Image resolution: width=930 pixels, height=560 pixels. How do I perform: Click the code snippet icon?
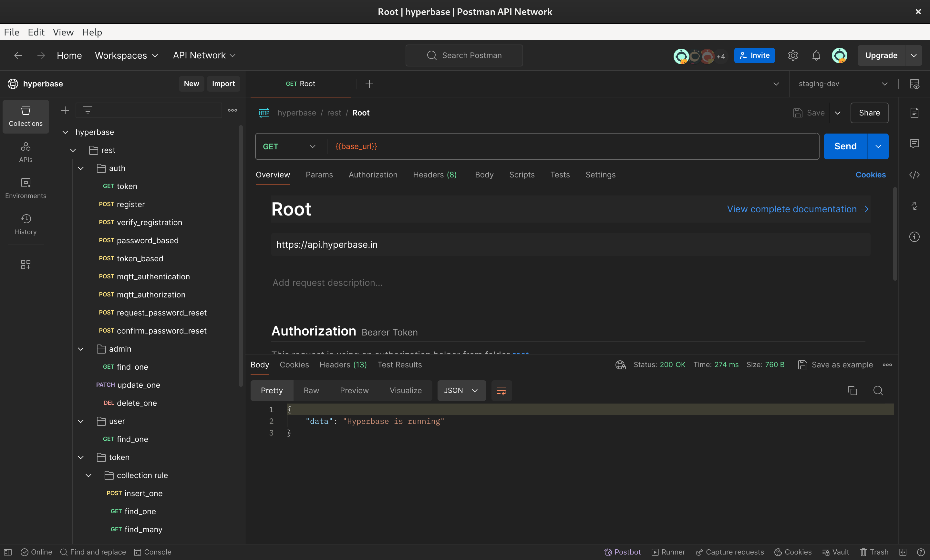914,175
